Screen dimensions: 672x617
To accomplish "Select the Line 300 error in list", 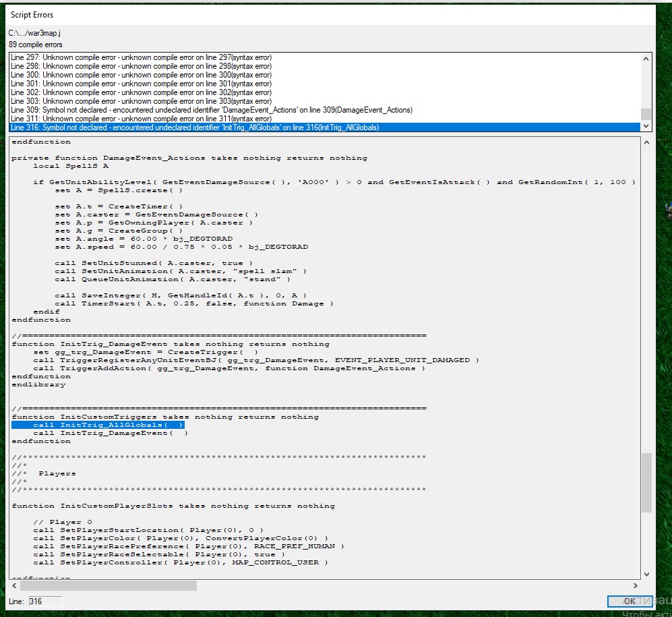I will pyautogui.click(x=141, y=75).
